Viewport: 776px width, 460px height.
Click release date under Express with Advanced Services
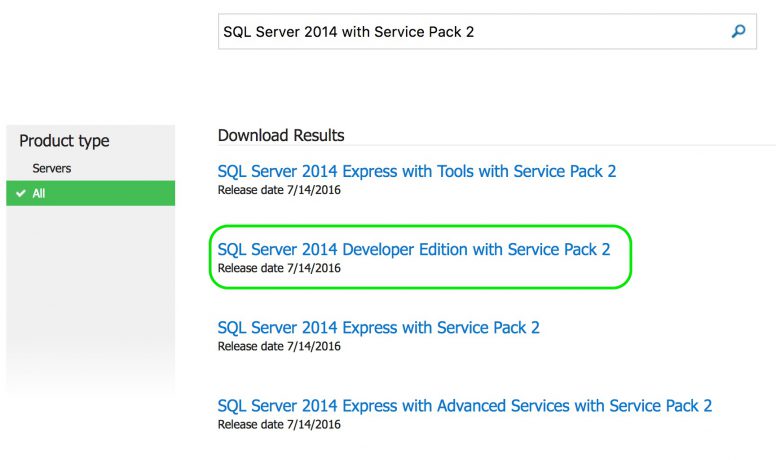tap(279, 425)
